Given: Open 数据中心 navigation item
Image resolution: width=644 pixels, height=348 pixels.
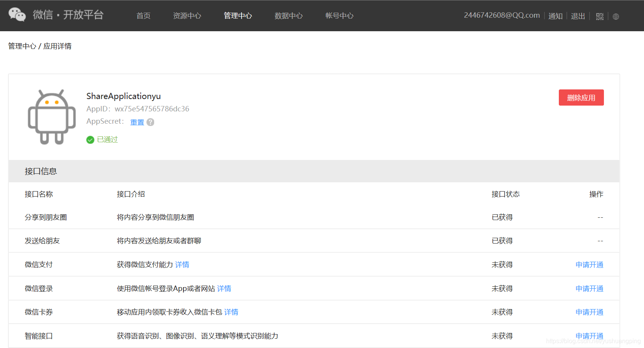Looking at the screenshot, I should pos(289,16).
